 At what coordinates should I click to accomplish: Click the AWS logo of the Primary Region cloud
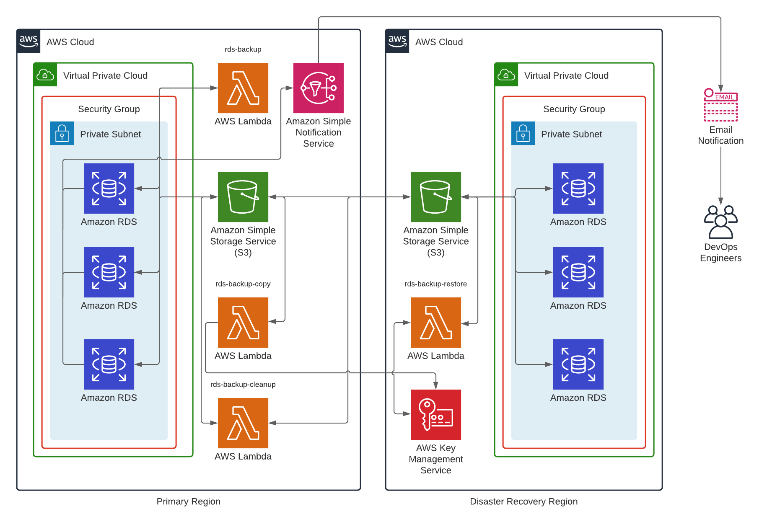point(29,41)
